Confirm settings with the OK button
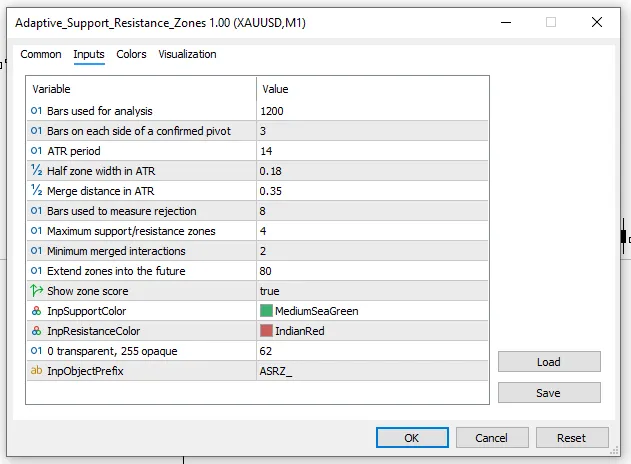The image size is (631, 464). [412, 437]
